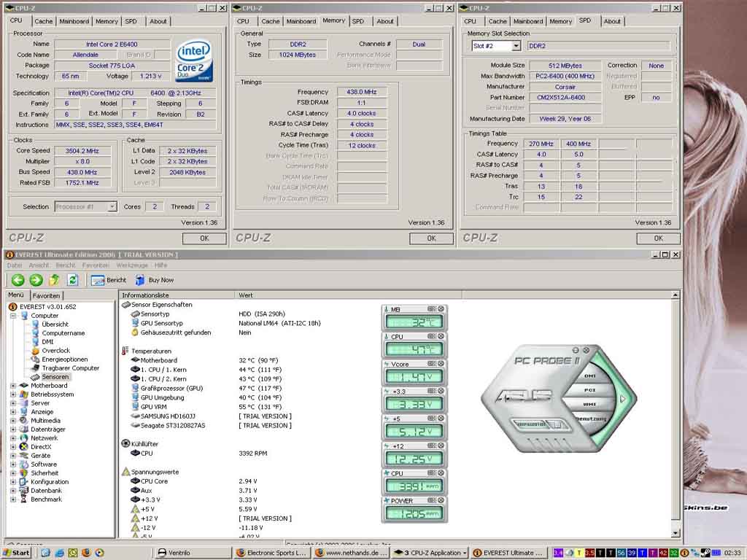Screen dimensions: 747x560
Task: Close the PC Probe II hexagon panel
Action: pyautogui.click(x=586, y=350)
